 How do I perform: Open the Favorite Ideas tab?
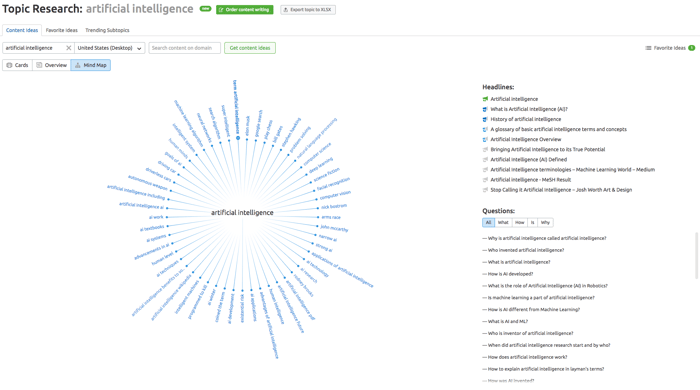(62, 30)
